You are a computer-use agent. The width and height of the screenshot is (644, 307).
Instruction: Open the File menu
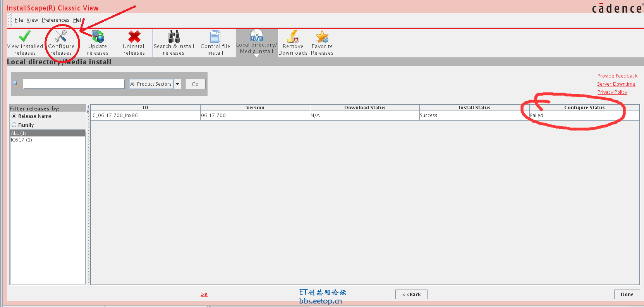pos(19,20)
